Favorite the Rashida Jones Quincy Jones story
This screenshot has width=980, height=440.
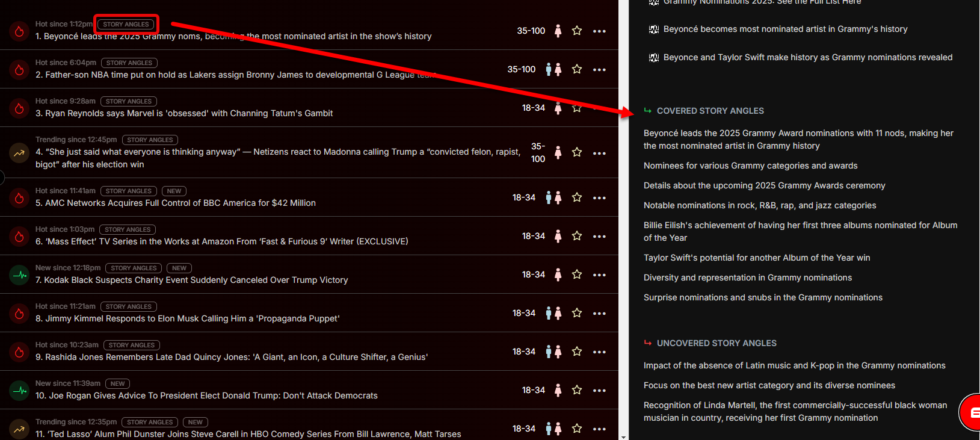click(x=577, y=352)
